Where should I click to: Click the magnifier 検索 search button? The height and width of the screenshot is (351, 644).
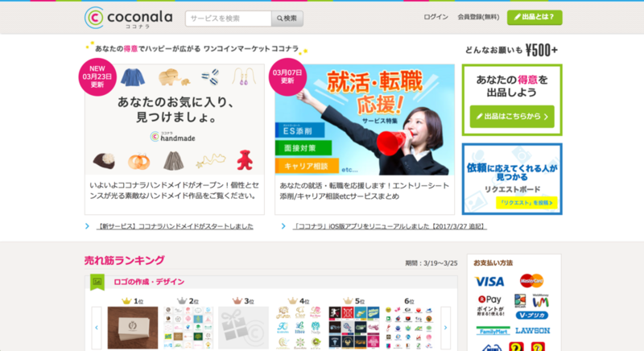click(x=287, y=19)
